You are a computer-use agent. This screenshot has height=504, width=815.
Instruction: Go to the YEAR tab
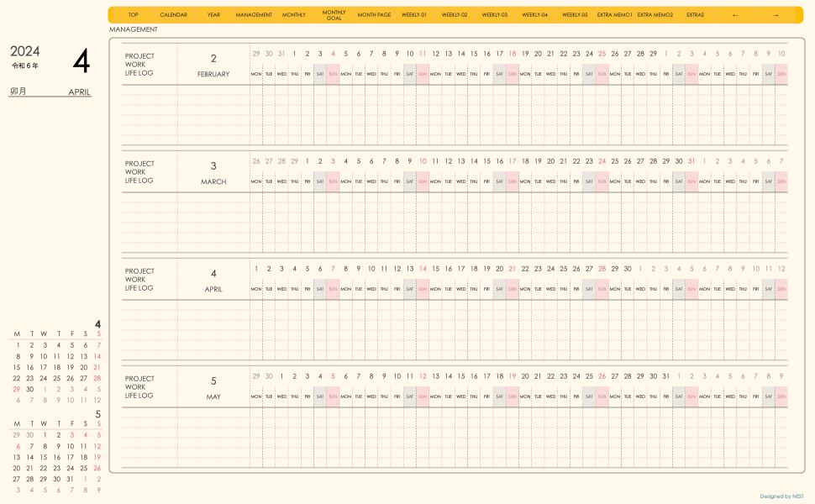(213, 15)
